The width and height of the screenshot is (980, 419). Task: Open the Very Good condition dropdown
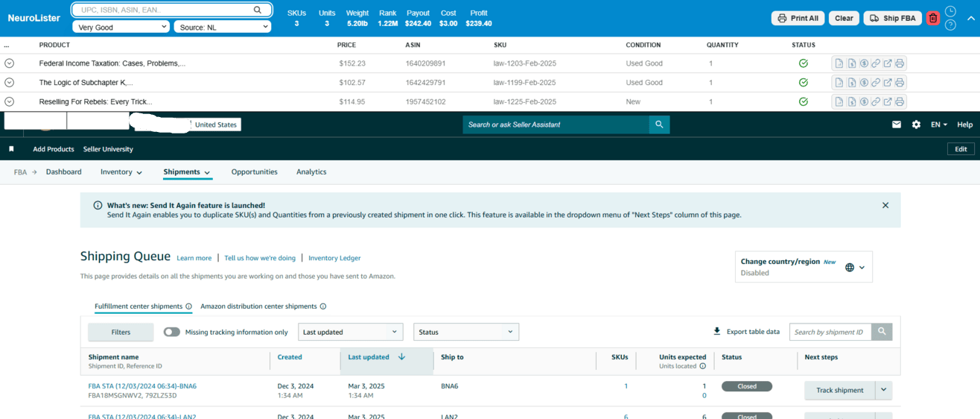[x=121, y=27]
